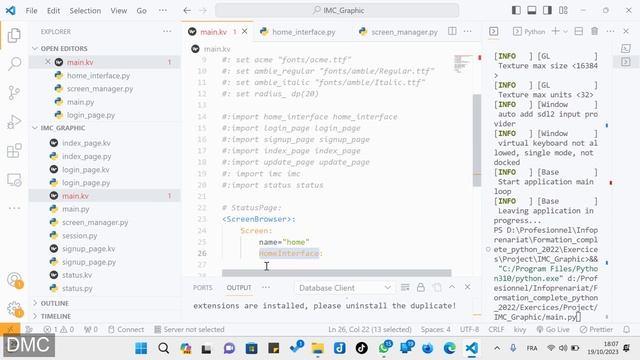Split the terminal
Image resolution: width=640 pixels, height=360 pixels.
579,31
